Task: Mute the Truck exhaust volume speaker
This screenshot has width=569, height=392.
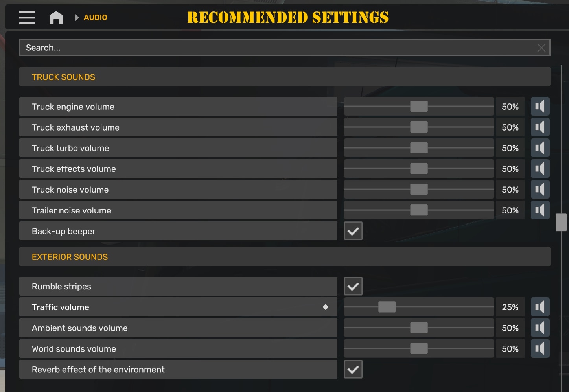Action: tap(540, 127)
